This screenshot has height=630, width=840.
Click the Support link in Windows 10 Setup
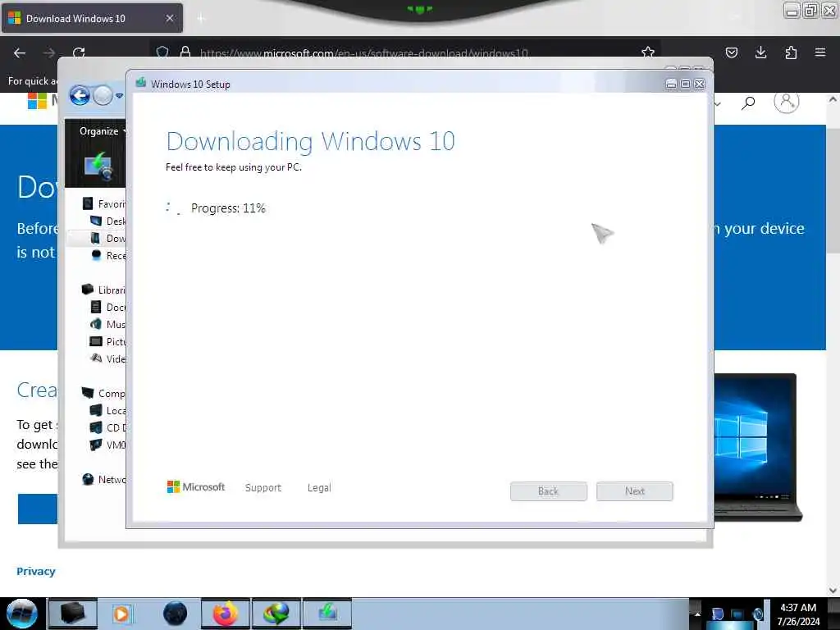click(263, 487)
